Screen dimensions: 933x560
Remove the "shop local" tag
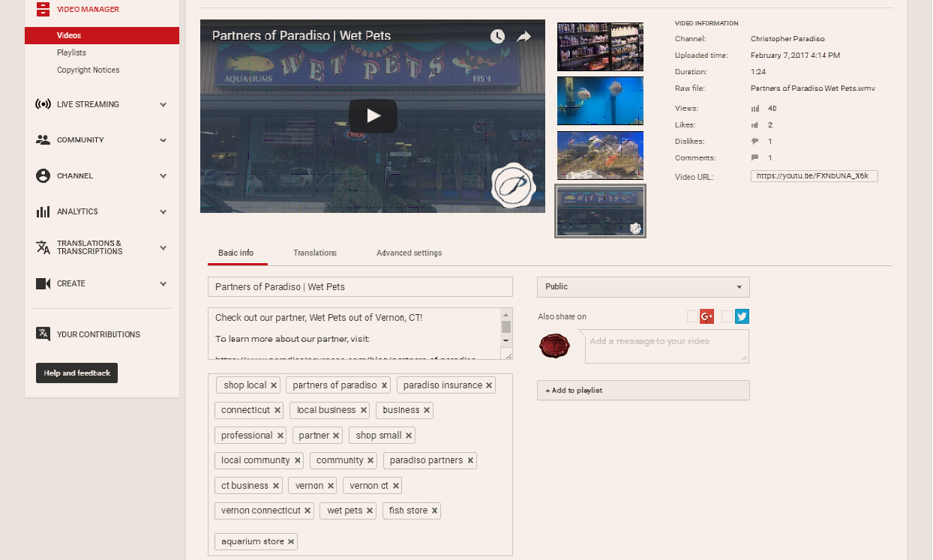pyautogui.click(x=274, y=385)
